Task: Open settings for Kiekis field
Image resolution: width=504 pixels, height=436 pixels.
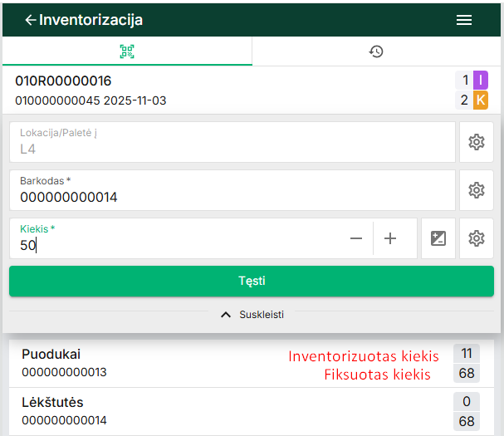Action: [476, 238]
